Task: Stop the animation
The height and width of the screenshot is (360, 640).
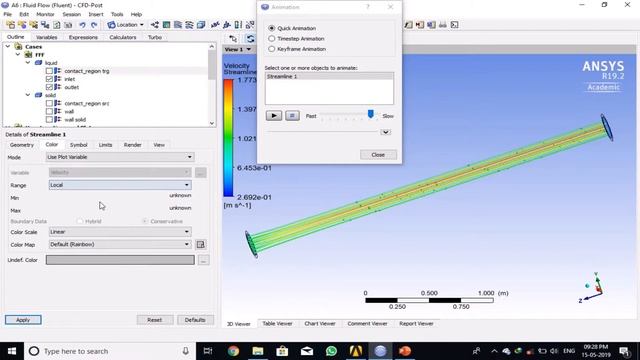Action: point(292,116)
